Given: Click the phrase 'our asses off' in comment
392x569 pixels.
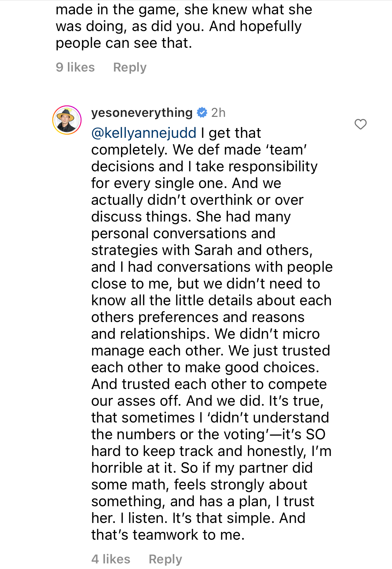Looking at the screenshot, I should [136, 400].
